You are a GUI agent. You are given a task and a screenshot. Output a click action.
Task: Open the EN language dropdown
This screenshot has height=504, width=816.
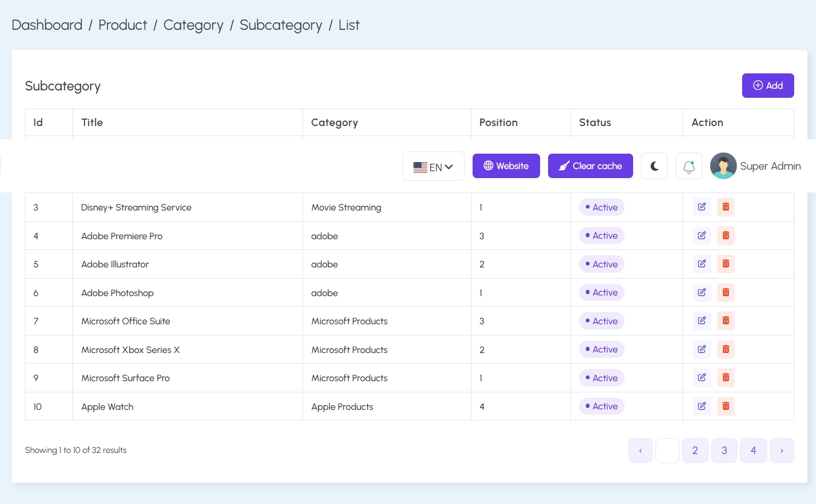433,166
